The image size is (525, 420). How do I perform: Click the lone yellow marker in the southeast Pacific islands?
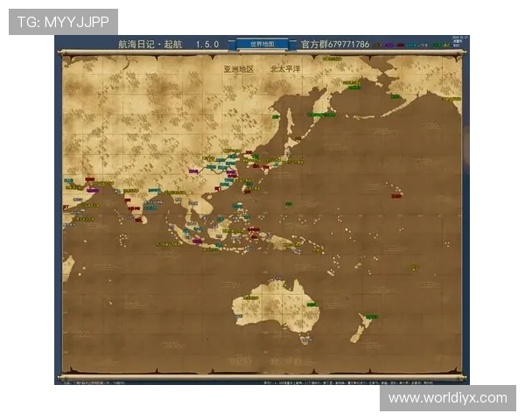[414, 267]
